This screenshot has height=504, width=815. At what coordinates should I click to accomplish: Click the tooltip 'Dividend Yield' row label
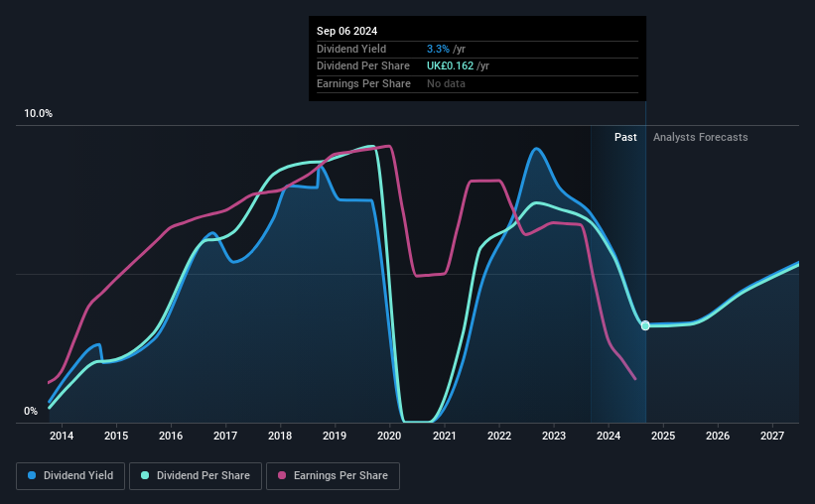351,49
